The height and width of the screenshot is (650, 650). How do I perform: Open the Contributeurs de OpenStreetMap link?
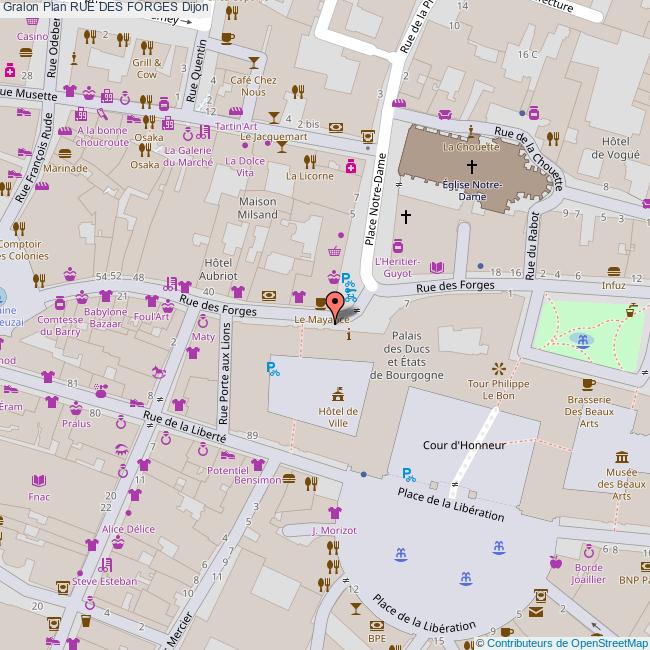coord(566,642)
